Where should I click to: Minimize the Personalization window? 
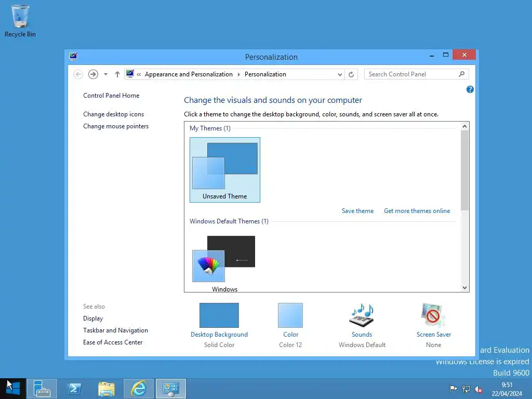pos(432,55)
